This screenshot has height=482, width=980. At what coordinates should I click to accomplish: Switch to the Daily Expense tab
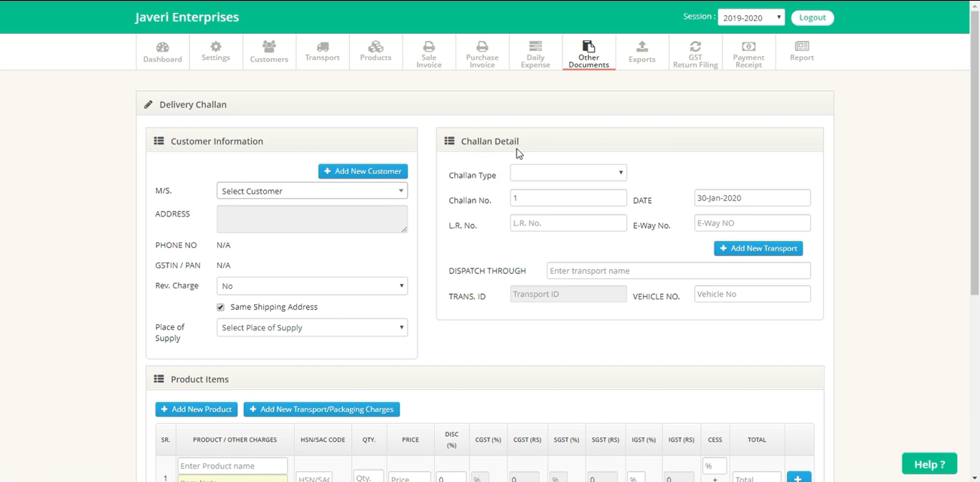click(535, 53)
